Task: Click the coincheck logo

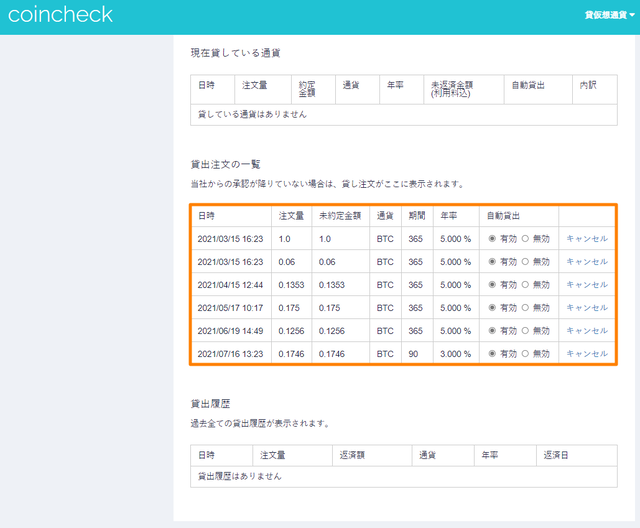Action: tap(60, 15)
